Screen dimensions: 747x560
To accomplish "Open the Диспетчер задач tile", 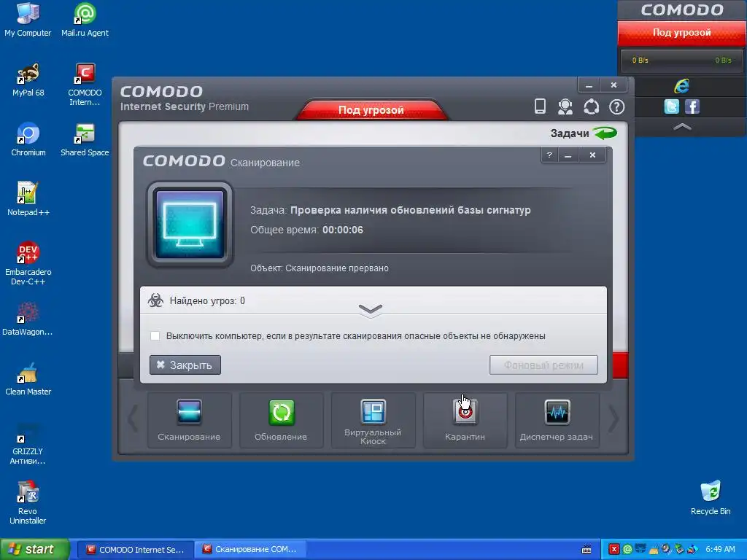I will (557, 420).
